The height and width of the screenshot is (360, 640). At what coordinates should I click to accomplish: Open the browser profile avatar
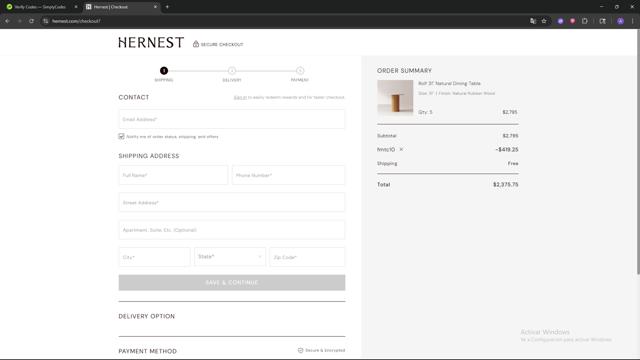[620, 21]
